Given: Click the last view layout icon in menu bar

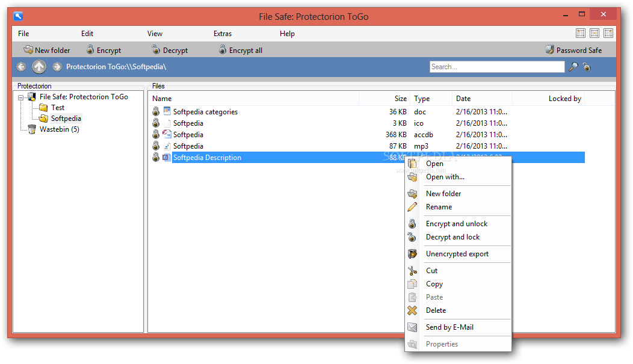Looking at the screenshot, I should [x=608, y=33].
